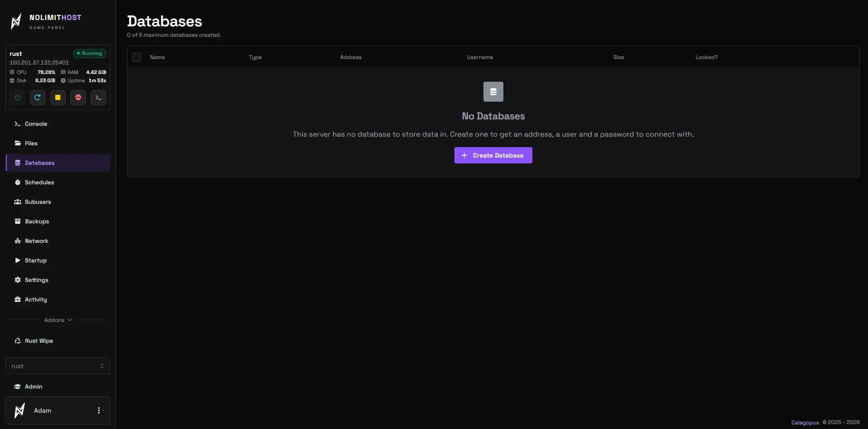Click the NoLimitHost logo icon
This screenshot has width=868, height=429.
point(16,21)
